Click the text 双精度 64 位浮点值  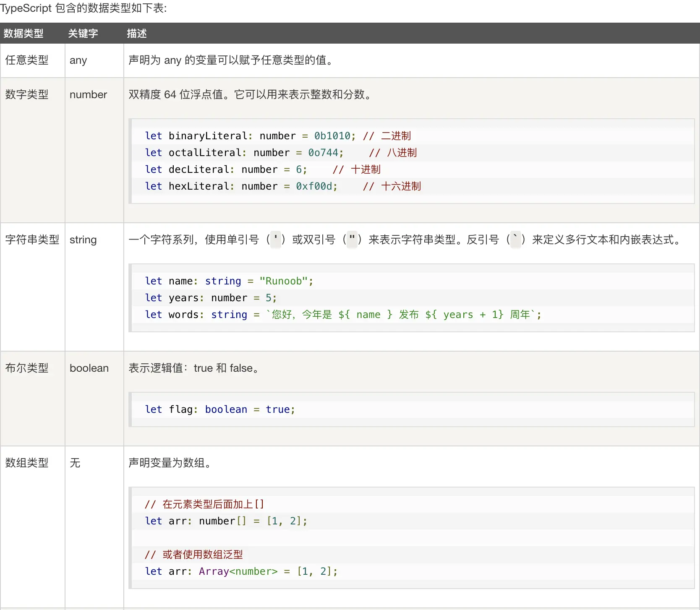[251, 94]
